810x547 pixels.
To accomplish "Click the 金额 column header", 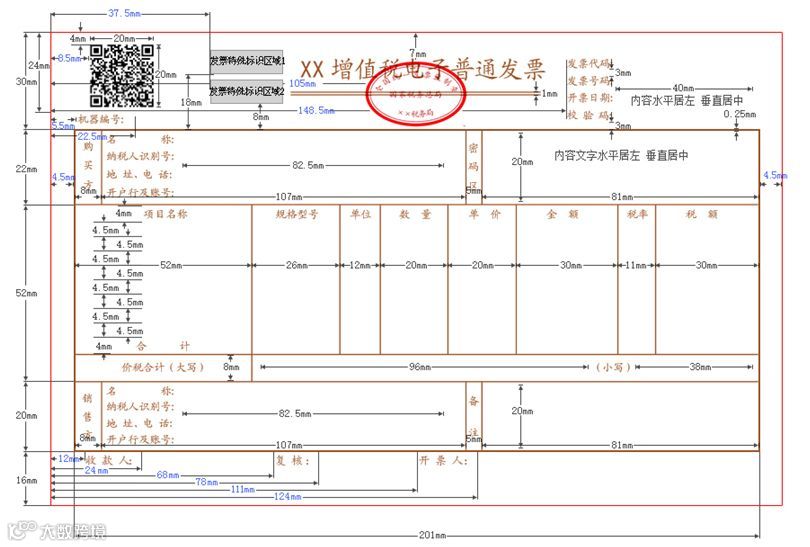I will point(563,214).
